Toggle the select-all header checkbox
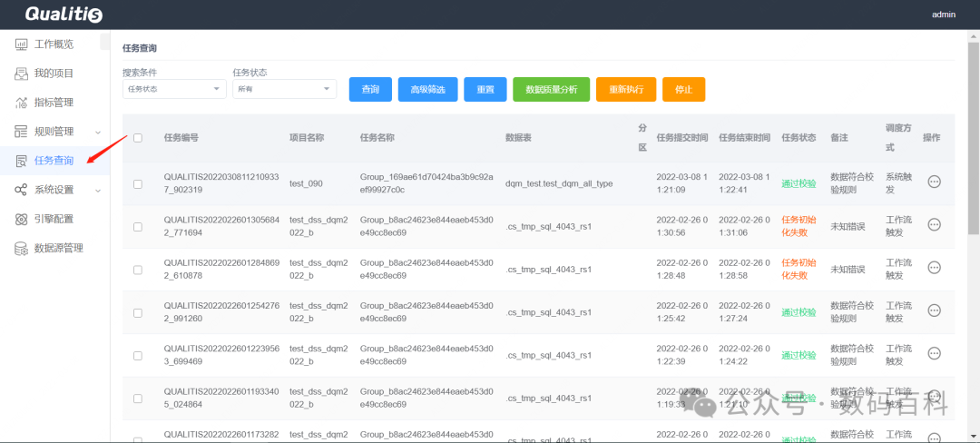This screenshot has width=980, height=443. click(x=138, y=138)
